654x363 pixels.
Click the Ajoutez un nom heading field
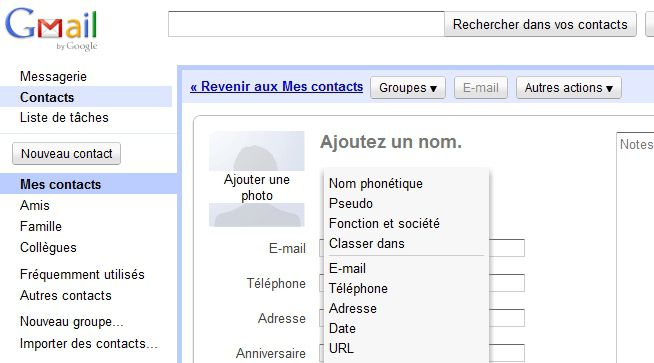coord(391,142)
